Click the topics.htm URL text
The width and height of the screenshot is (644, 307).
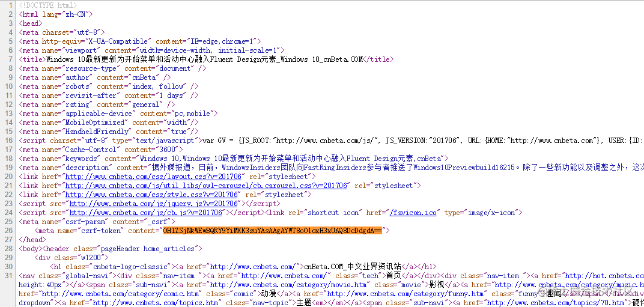coord(155,303)
